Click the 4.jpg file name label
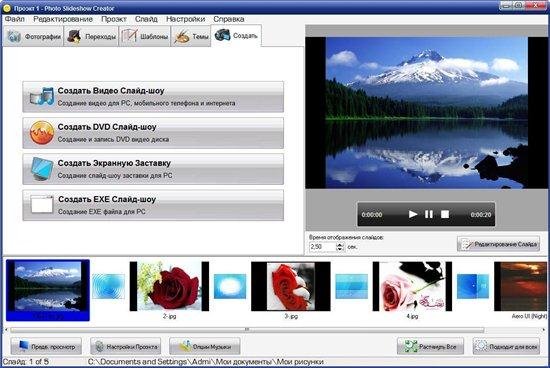The height and width of the screenshot is (368, 550). click(x=412, y=316)
